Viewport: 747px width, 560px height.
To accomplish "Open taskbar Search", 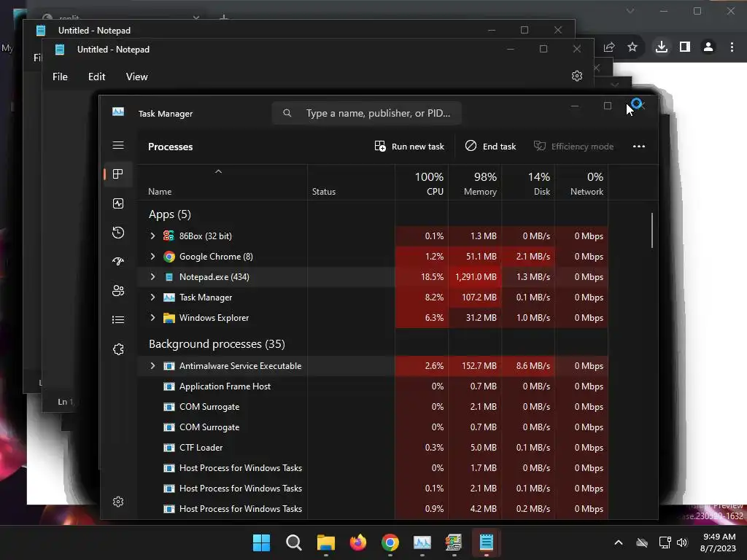I will coord(293,542).
